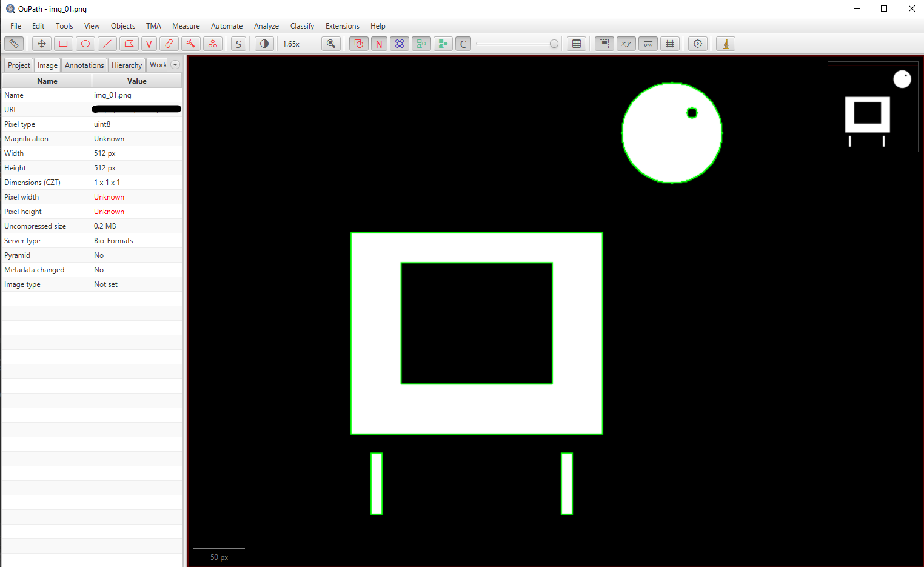The width and height of the screenshot is (924, 567).
Task: Open the Brightness/contrast dialog
Action: pyautogui.click(x=264, y=43)
